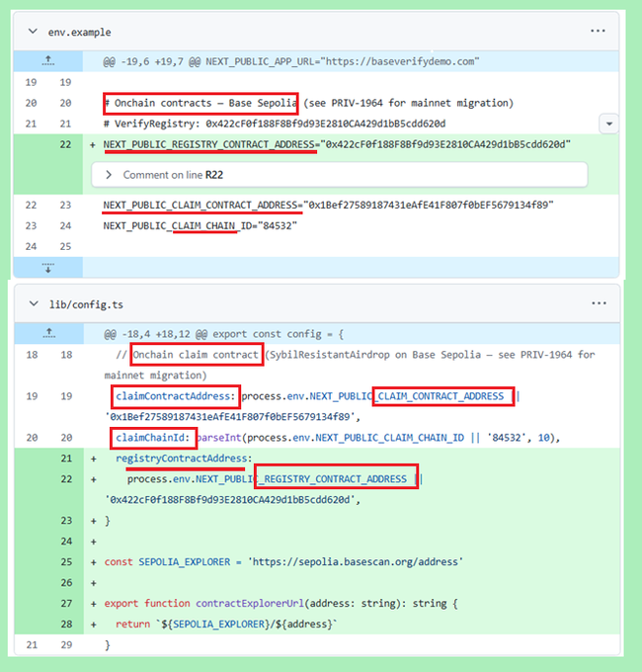The width and height of the screenshot is (642, 672).
Task: Click new line number 25 in config.ts
Action: [66, 562]
